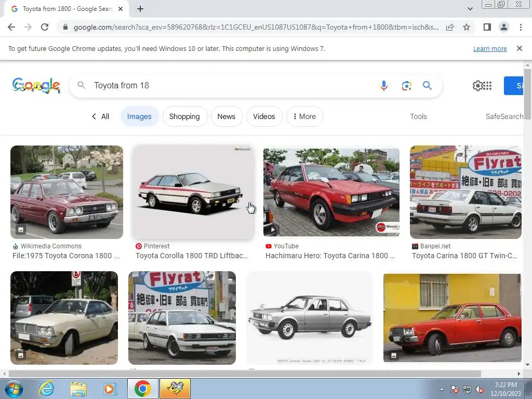Open the cream car under no-parking sign image
Screen dimensions: 532x399
click(64, 318)
